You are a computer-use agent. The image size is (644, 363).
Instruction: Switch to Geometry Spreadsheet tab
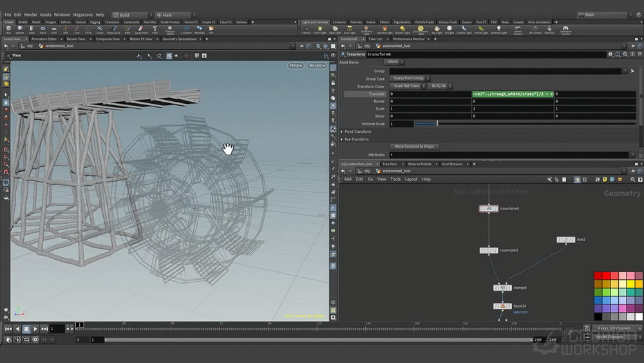pos(180,39)
